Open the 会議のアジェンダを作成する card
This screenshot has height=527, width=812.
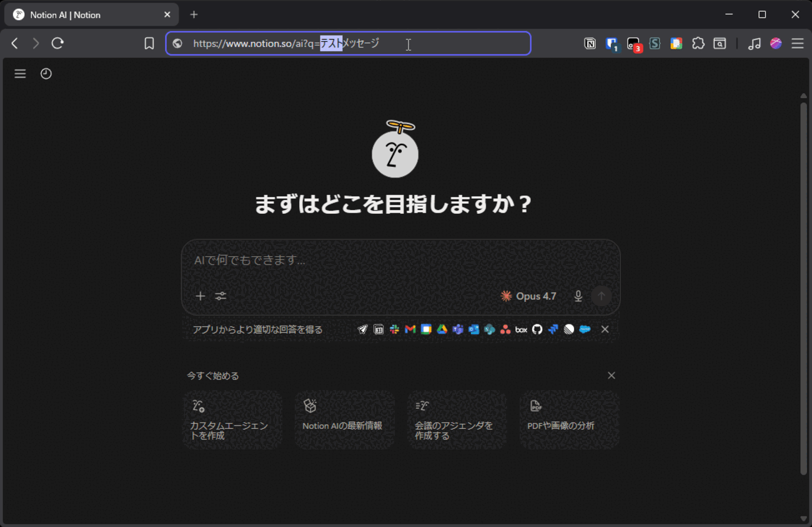[457, 420]
